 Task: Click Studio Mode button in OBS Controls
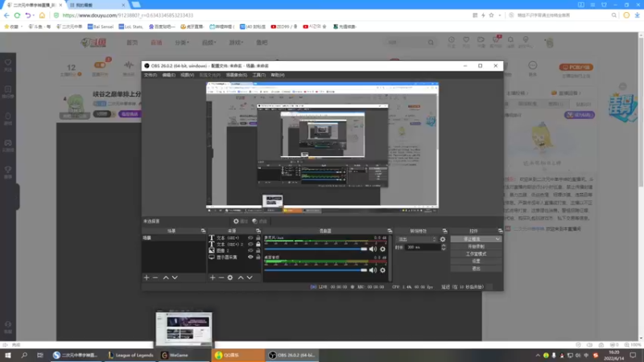476,254
